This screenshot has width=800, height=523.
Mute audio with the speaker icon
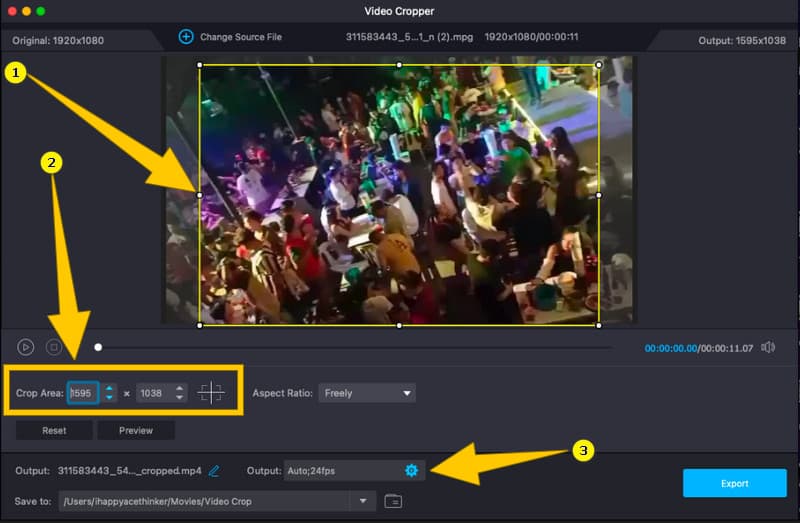tap(768, 347)
